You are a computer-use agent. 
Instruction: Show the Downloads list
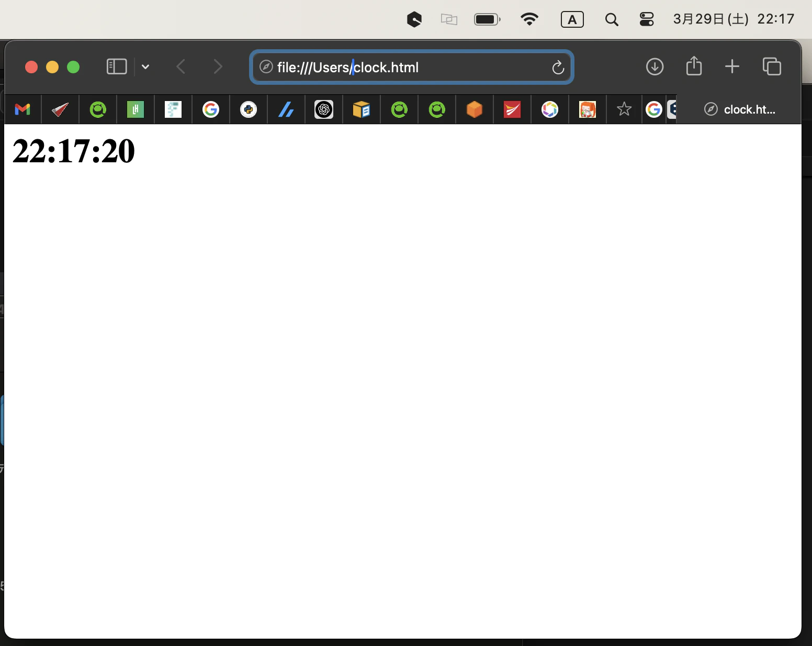tap(655, 66)
